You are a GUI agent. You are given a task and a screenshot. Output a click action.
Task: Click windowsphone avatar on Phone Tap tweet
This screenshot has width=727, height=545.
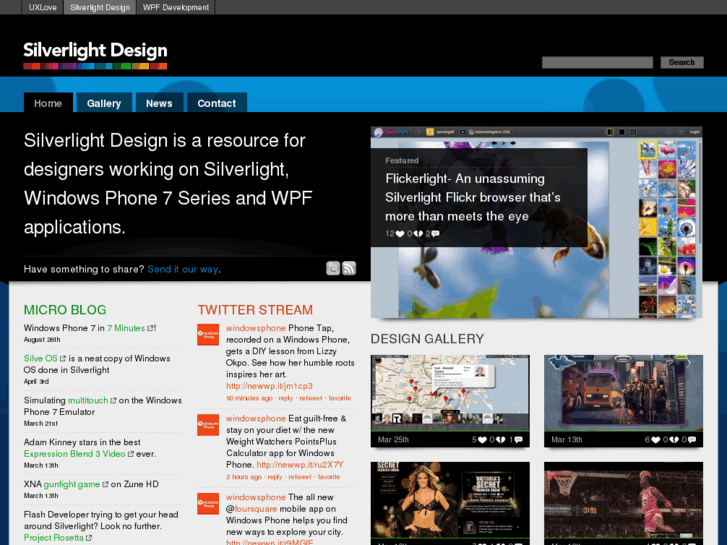pyautogui.click(x=208, y=334)
